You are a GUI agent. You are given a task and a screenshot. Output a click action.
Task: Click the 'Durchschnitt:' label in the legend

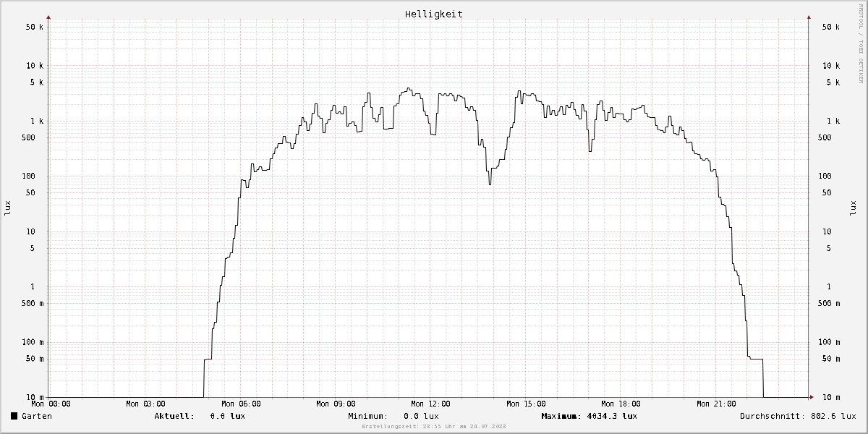(773, 416)
